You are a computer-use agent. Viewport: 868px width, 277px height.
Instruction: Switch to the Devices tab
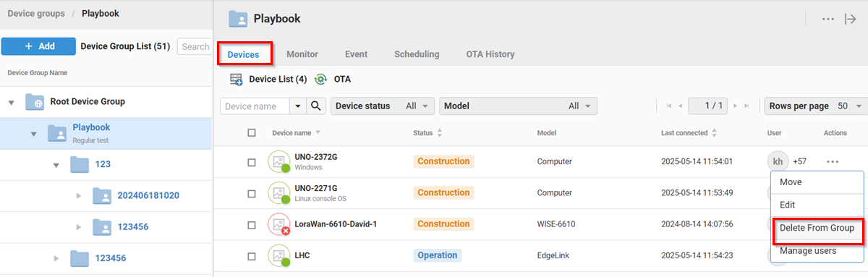[x=243, y=54]
